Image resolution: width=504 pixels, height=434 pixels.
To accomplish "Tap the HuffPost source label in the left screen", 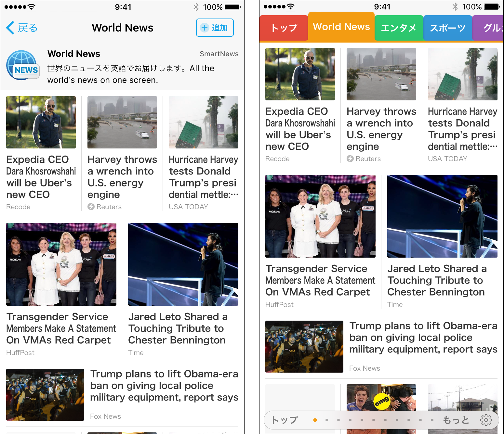I will click(x=20, y=352).
